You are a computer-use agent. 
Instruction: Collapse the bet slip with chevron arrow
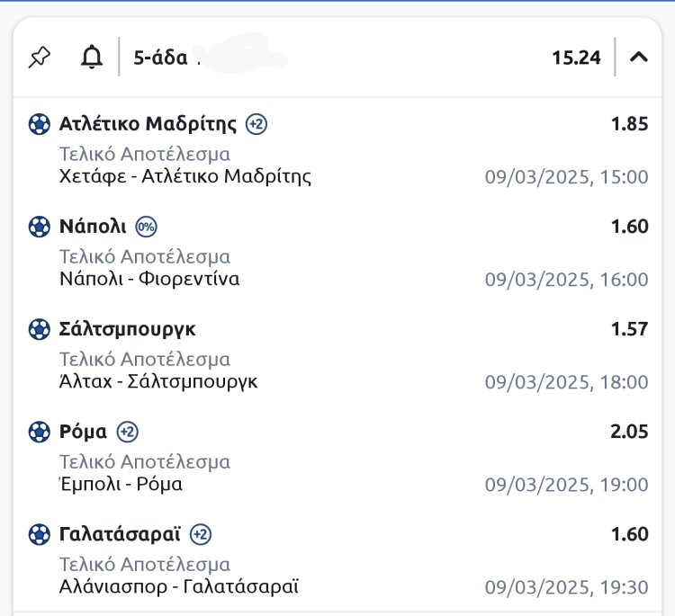click(x=639, y=58)
